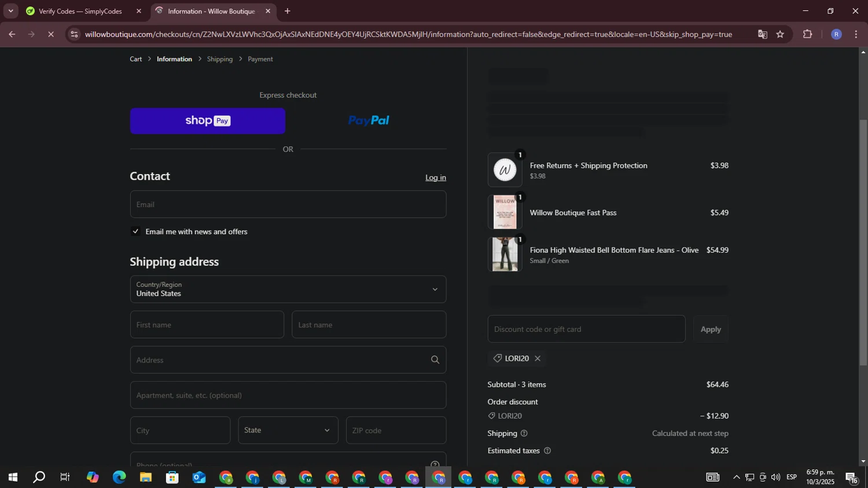Viewport: 868px width, 488px height.
Task: Open the Country/Region dropdown
Action: 288,289
